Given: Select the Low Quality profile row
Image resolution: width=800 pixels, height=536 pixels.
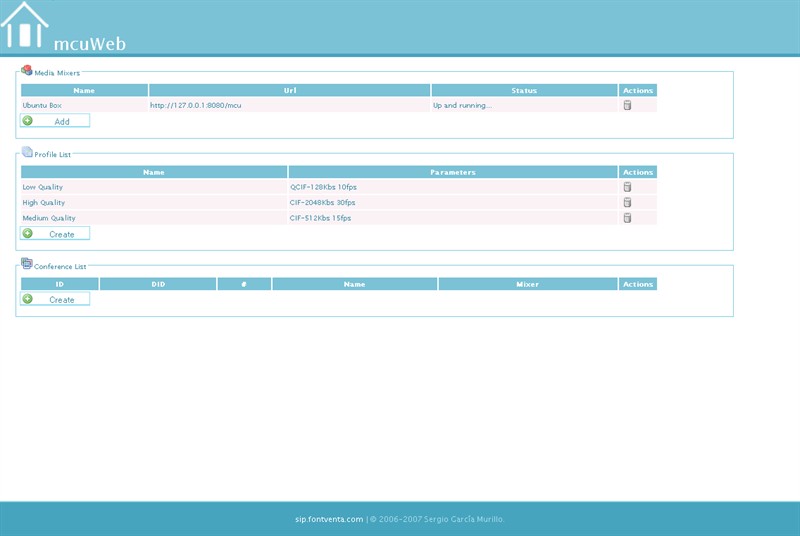Looking at the screenshot, I should (43, 186).
